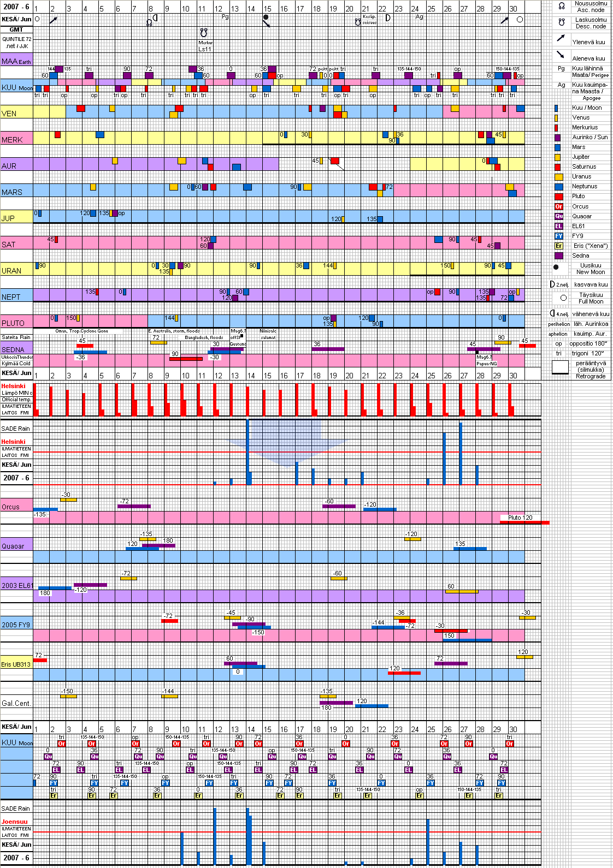The image size is (613, 868).
Task: Click the Pluto 120 label in the Orcus row
Action: click(520, 518)
